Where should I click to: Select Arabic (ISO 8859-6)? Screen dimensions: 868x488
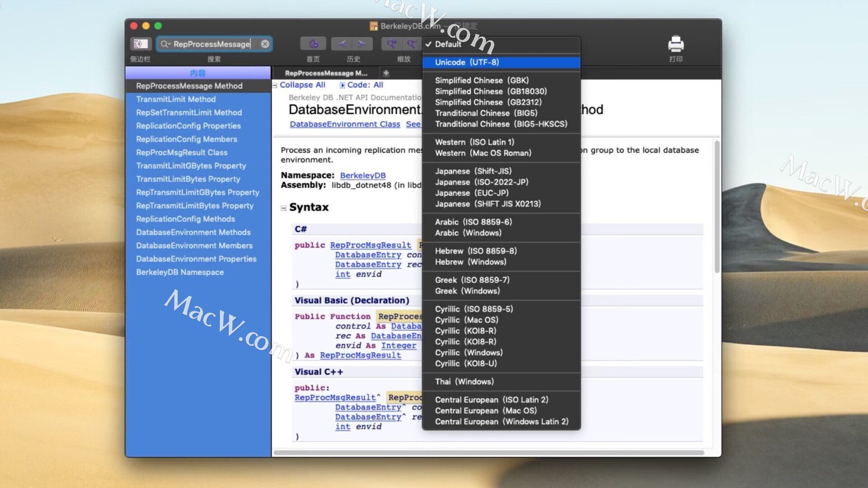[501, 222]
